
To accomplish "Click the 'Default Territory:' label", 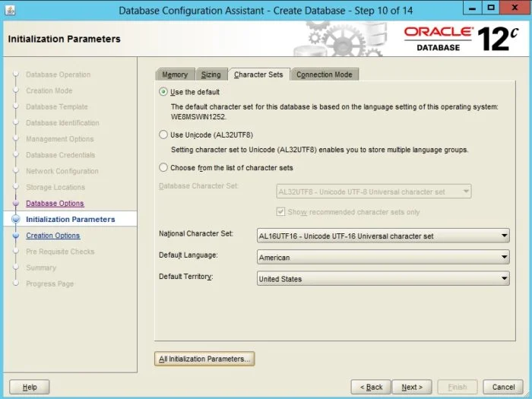I will click(x=186, y=277).
